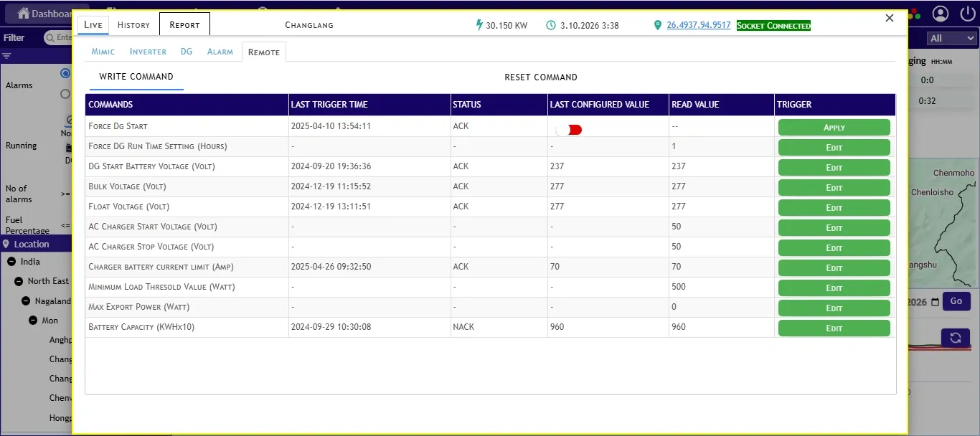Open the 26.4937,94.9517 coordinates link
The image size is (980, 436).
coord(699,25)
